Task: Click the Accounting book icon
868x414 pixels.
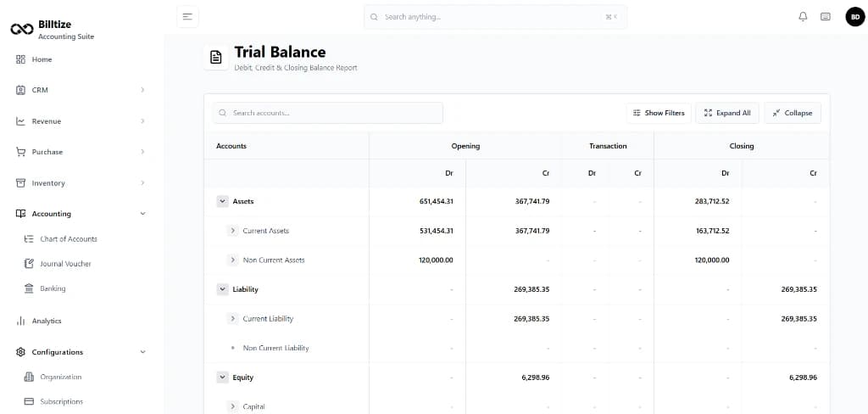Action: point(20,214)
